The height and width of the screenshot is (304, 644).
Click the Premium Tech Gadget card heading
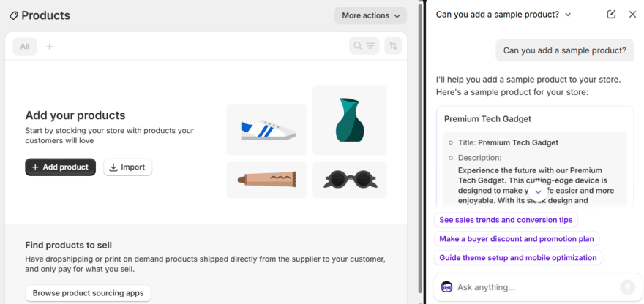(487, 119)
